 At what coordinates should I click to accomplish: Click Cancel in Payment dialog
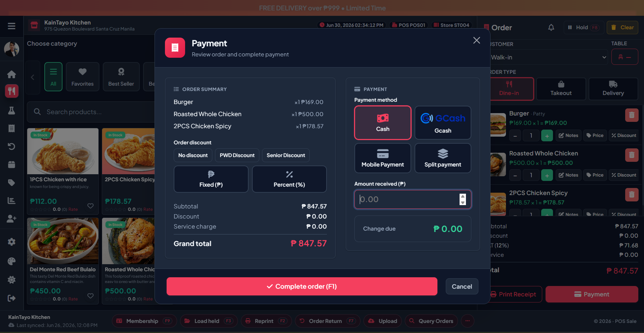click(x=462, y=286)
